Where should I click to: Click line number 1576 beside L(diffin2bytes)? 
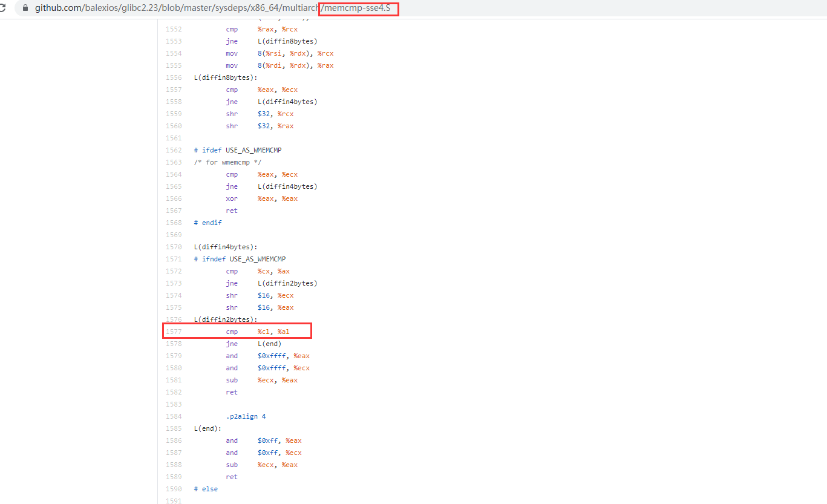tap(174, 319)
